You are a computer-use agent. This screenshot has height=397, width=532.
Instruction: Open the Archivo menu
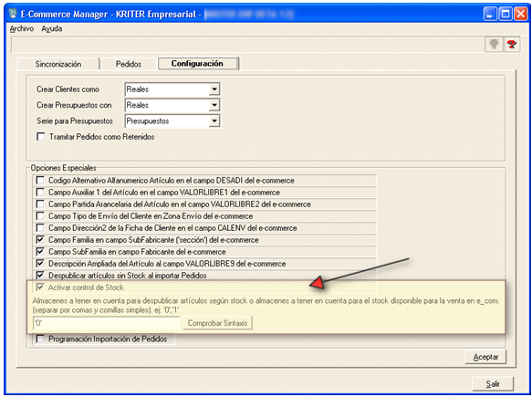coord(22,28)
